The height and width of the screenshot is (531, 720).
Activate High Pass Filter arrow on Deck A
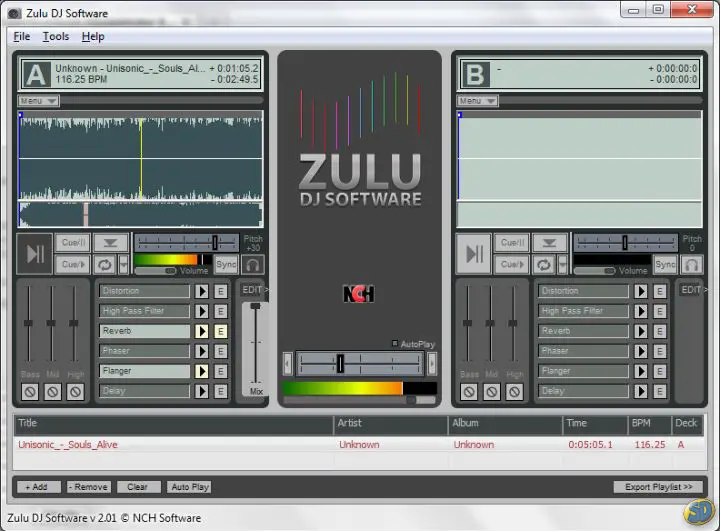click(202, 311)
